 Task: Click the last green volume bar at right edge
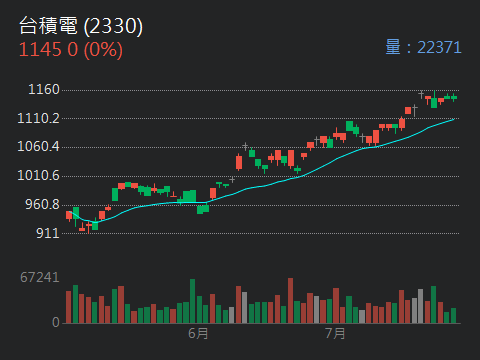[x=453, y=316]
